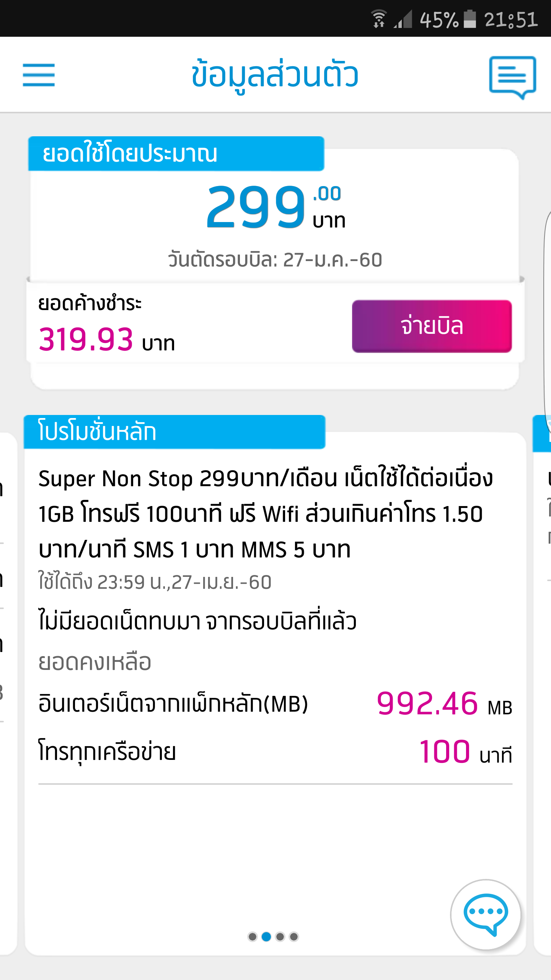This screenshot has width=551, height=980.
Task: Tap the WiFi status icon
Action: (379, 19)
